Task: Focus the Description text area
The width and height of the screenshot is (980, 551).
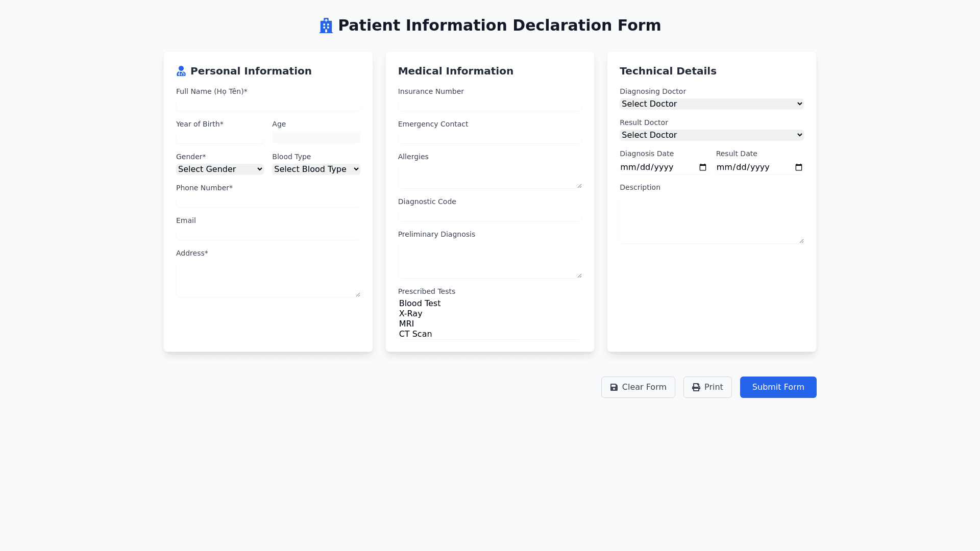Action: [x=712, y=220]
